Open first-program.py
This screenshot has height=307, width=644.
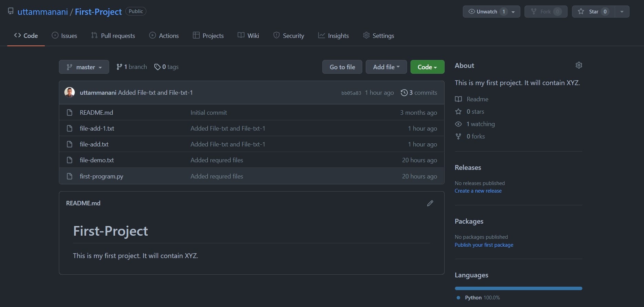click(102, 176)
